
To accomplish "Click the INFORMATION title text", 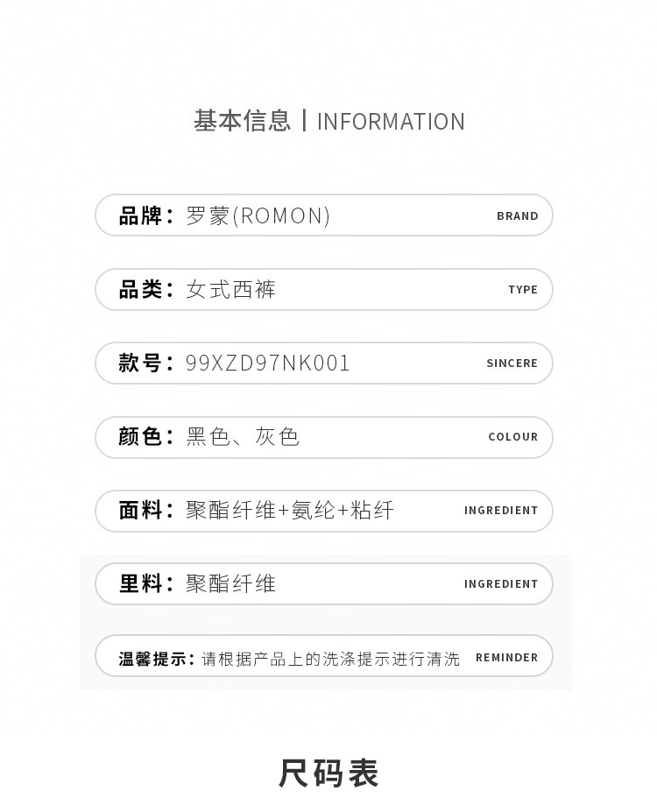I will click(x=391, y=122).
